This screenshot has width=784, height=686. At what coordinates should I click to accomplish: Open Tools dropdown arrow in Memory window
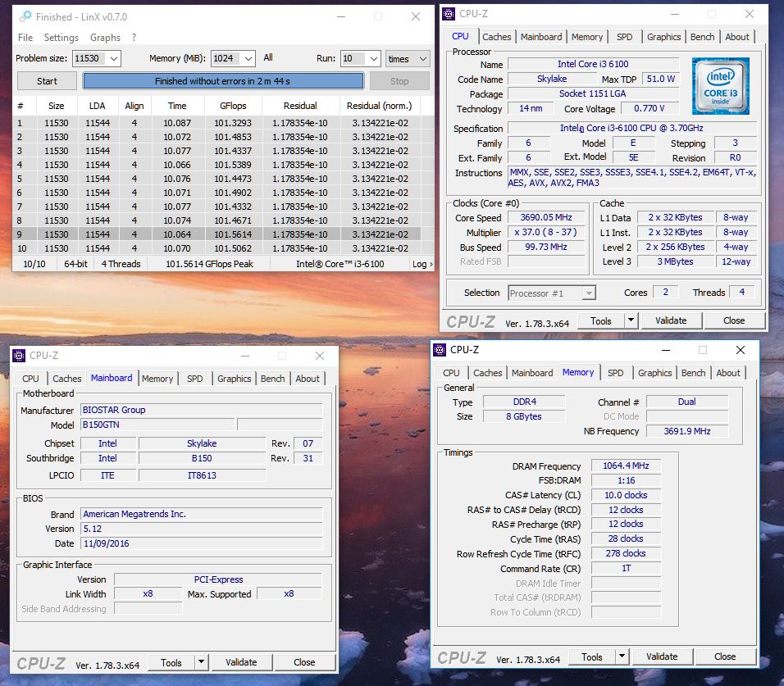(x=622, y=656)
